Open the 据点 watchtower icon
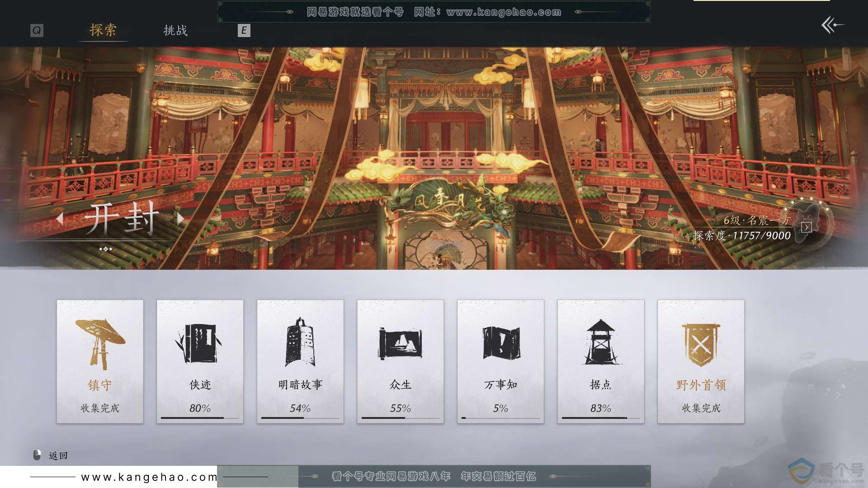Image resolution: width=868 pixels, height=488 pixels. click(x=601, y=342)
